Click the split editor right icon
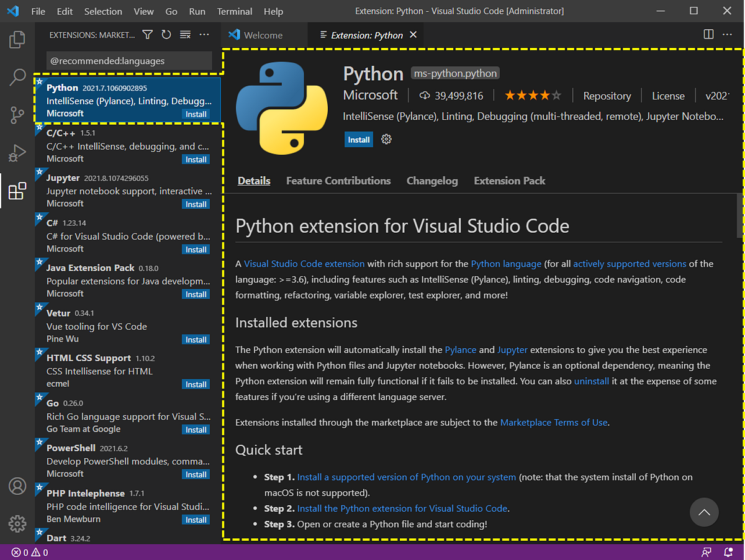 coord(708,35)
